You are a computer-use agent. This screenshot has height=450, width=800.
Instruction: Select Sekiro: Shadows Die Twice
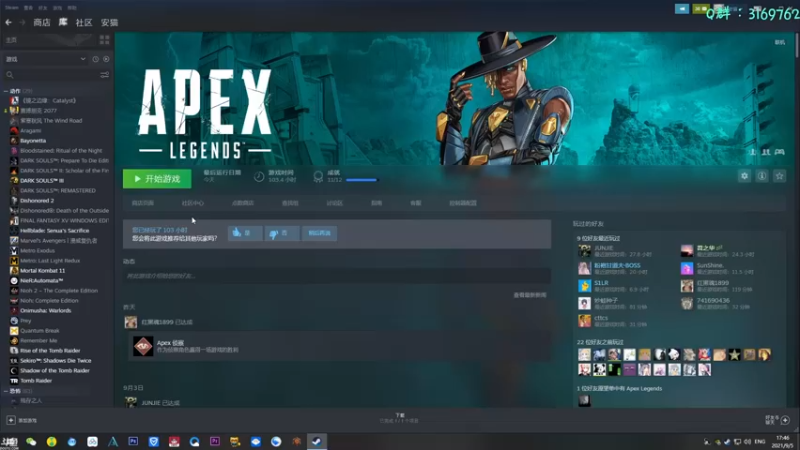[56, 361]
